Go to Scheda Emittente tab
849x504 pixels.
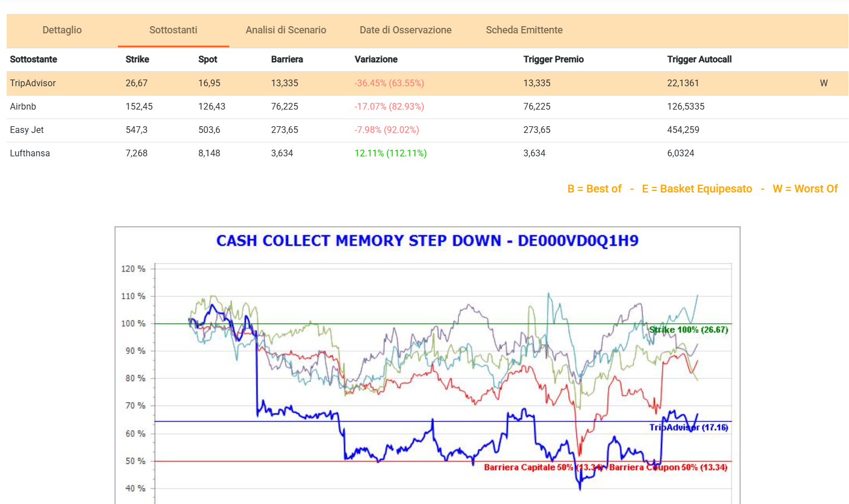coord(524,30)
